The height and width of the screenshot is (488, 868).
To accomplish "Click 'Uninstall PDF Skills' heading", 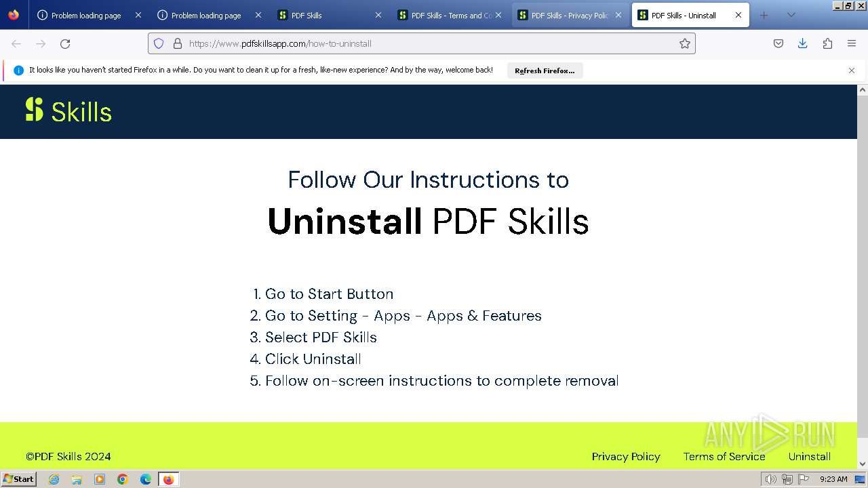I will click(428, 221).
